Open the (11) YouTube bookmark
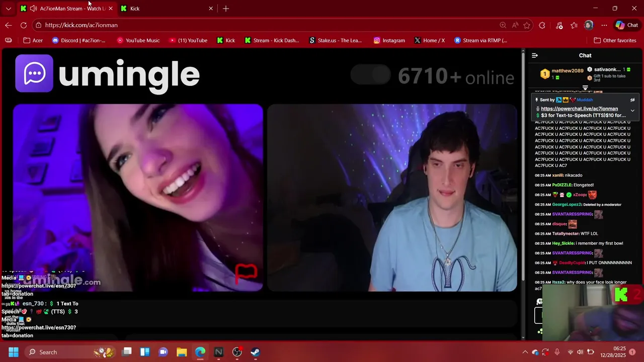The height and width of the screenshot is (362, 644). (188, 40)
